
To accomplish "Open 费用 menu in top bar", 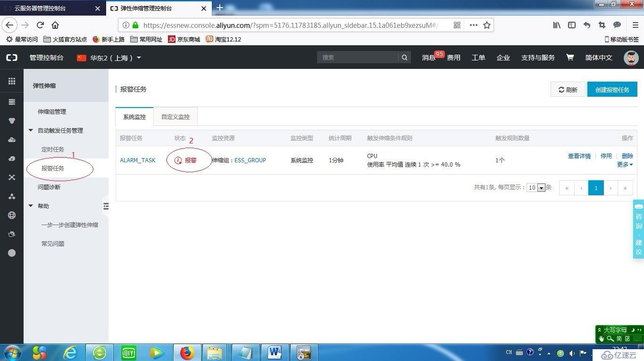I will pos(454,57).
